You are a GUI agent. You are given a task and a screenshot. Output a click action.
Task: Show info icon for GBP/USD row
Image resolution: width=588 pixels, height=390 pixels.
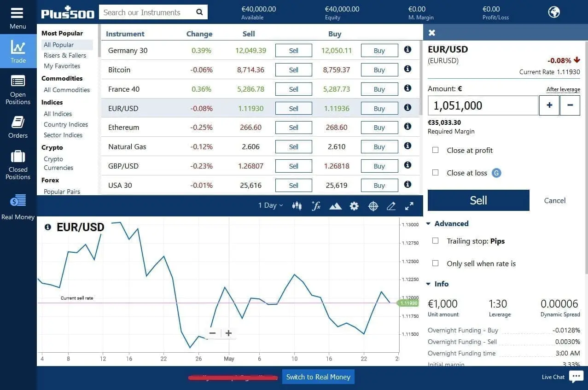click(x=408, y=165)
